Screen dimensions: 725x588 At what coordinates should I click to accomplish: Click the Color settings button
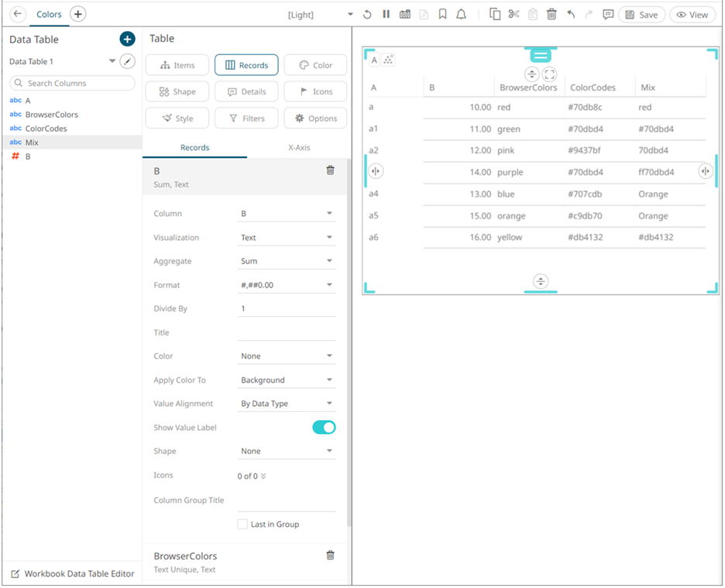point(315,66)
